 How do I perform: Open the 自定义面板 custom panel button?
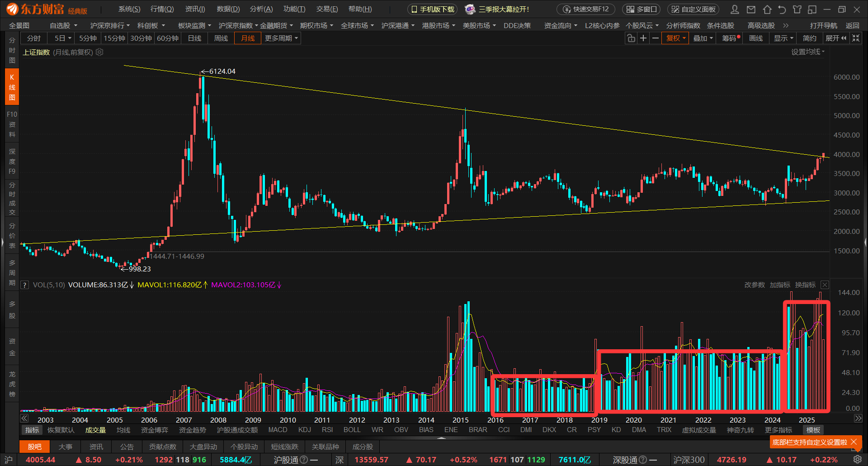[693, 9]
